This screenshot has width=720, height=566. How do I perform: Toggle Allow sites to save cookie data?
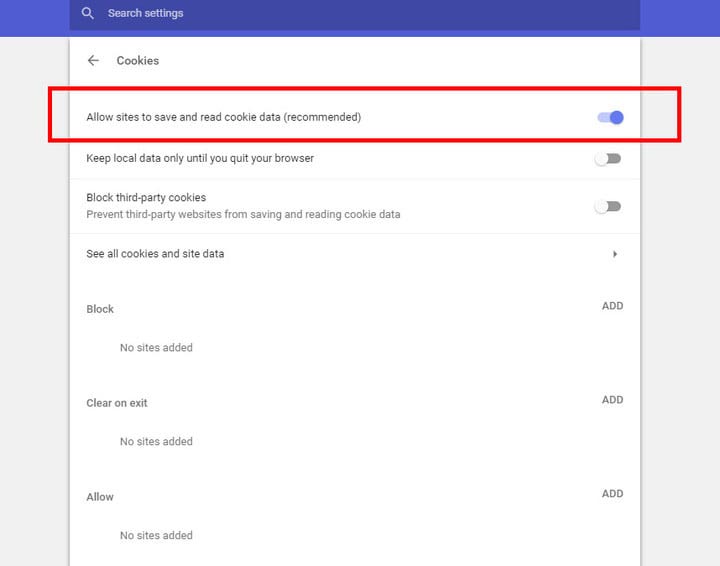tap(610, 118)
